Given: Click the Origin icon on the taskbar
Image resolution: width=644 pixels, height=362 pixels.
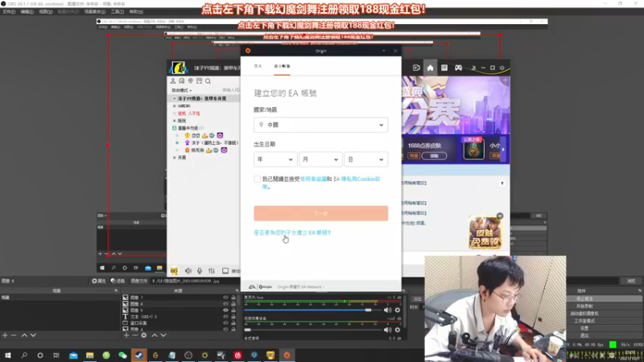Looking at the screenshot, I should [287, 355].
